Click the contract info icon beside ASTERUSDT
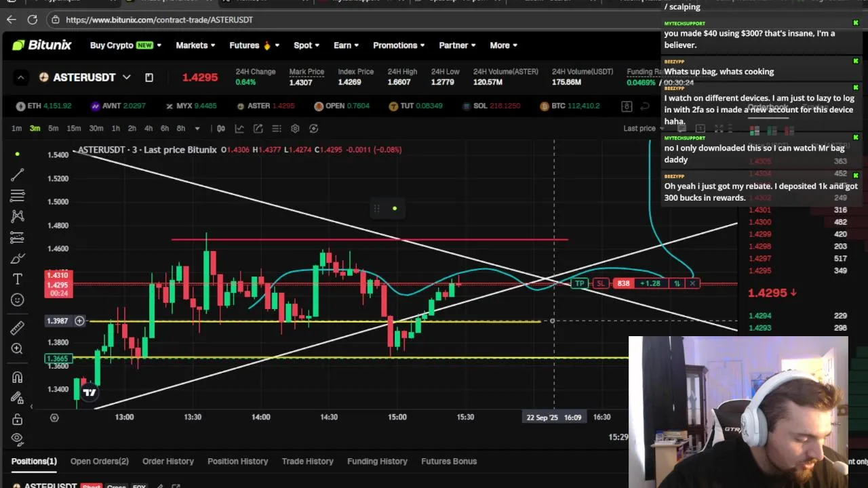The image size is (868, 488). 149,77
